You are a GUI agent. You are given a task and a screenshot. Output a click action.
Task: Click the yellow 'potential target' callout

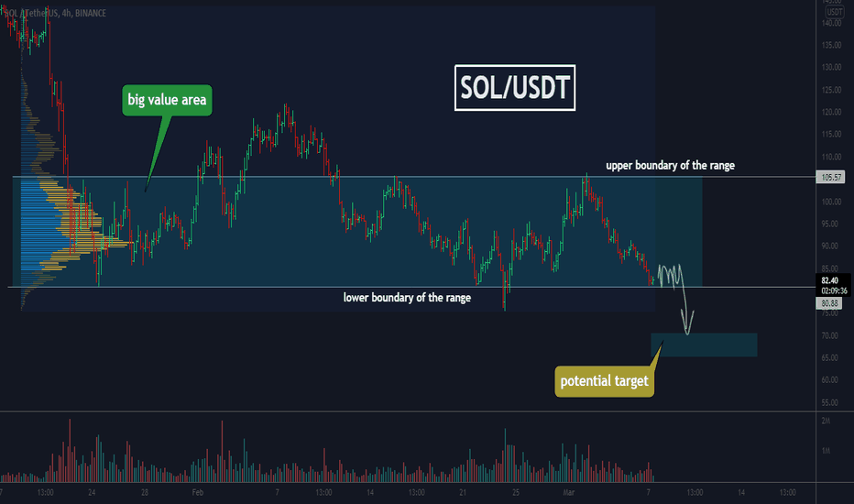click(x=604, y=381)
